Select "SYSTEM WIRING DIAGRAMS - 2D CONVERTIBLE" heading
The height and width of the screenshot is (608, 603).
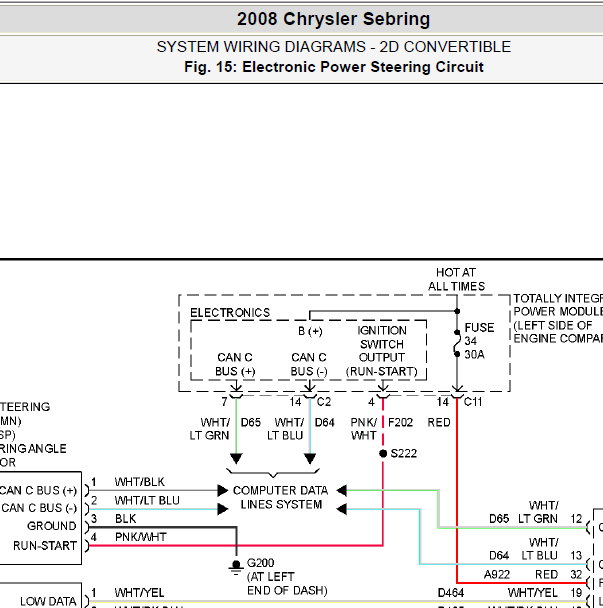tap(333, 47)
